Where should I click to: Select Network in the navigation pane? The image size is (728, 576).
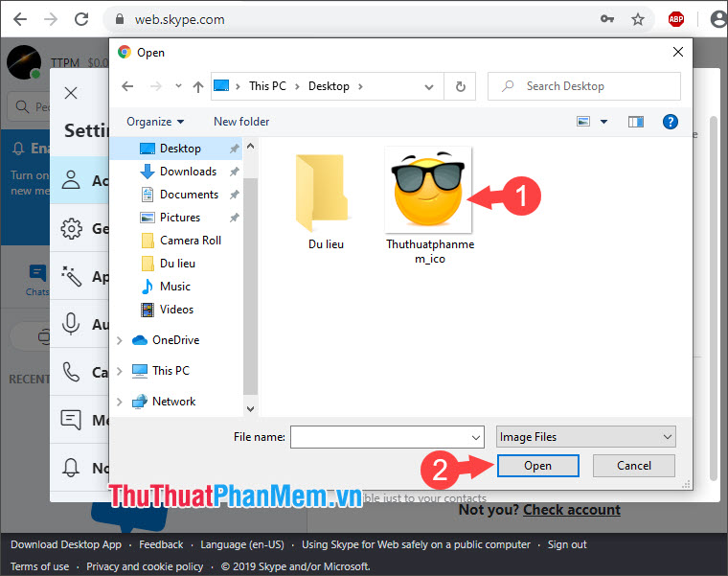point(174,402)
